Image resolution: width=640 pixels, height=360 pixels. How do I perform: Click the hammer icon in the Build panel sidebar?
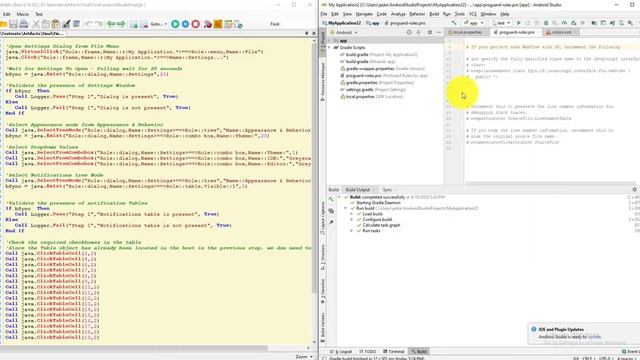pyautogui.click(x=331, y=200)
